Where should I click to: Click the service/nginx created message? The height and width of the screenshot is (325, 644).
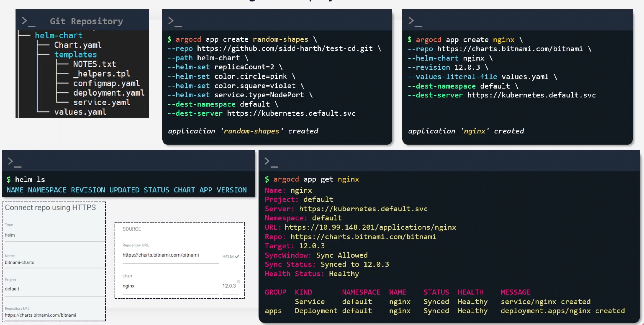[545, 301]
